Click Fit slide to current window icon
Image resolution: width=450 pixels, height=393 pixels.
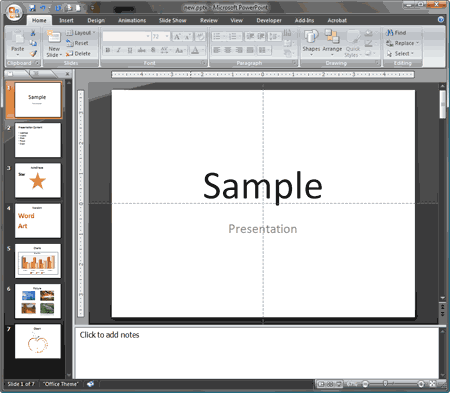click(432, 384)
